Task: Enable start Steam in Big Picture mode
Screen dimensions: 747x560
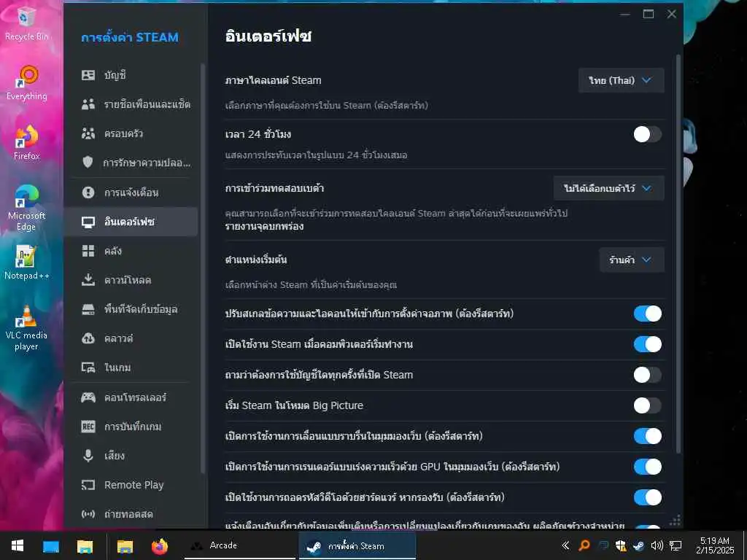Action: [648, 405]
